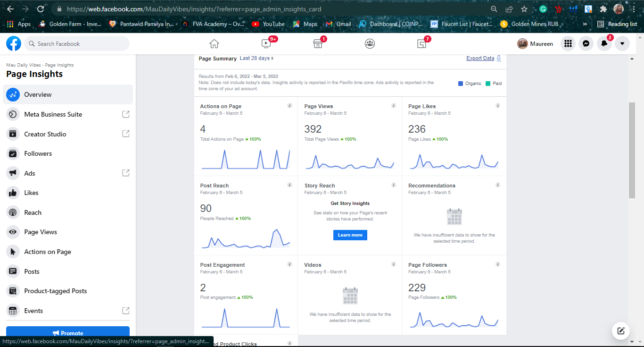Open Meta Business Suite in the sidebar
Viewport: 644px width, 347px height.
click(x=68, y=114)
